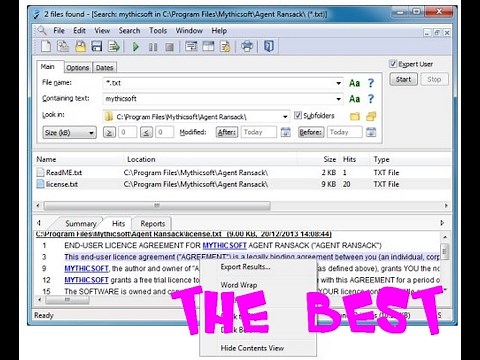
Task: Switch to the Options tab
Action: coord(78,68)
